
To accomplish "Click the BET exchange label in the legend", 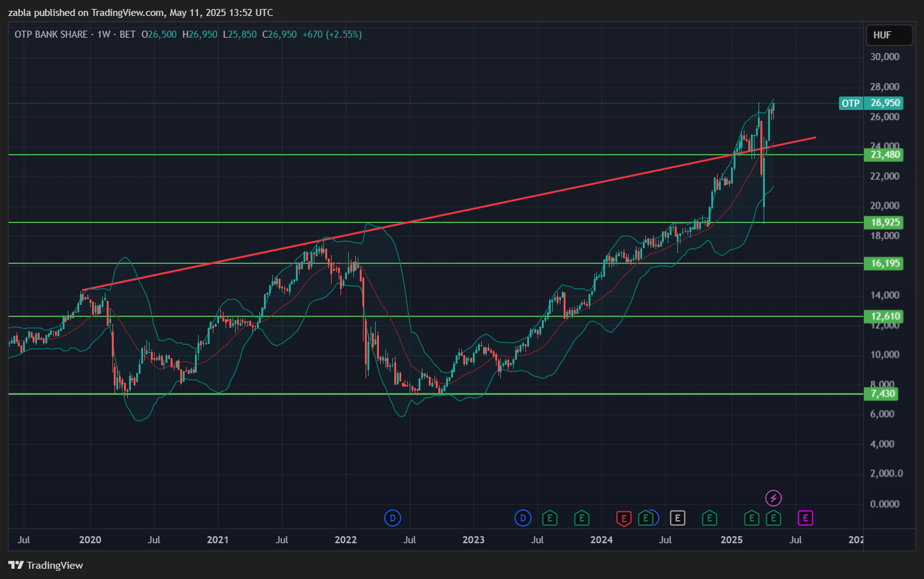I will click(128, 35).
